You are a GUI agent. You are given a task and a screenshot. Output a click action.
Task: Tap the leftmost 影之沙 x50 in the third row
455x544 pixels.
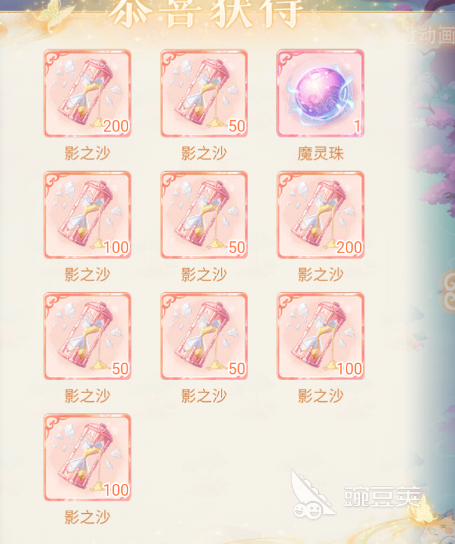(87, 336)
